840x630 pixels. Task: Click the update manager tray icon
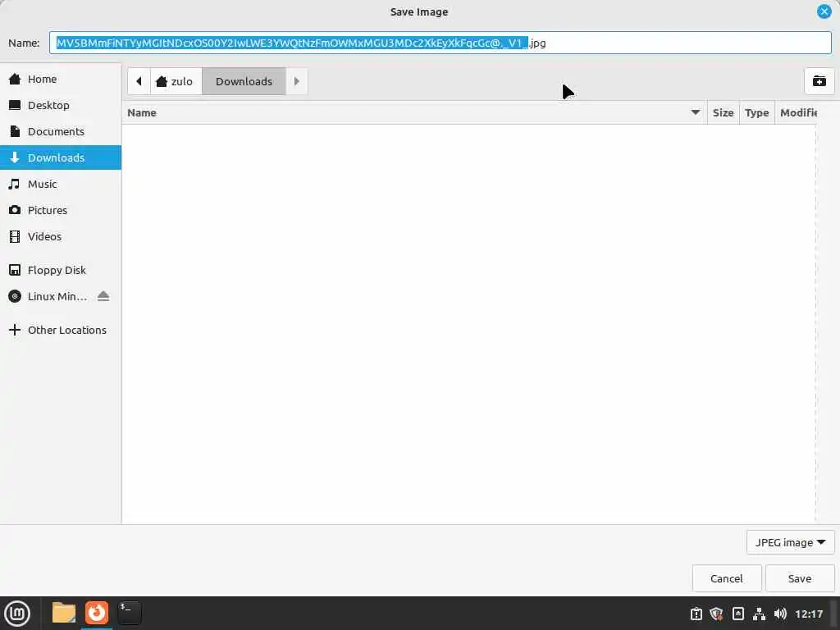coord(738,614)
